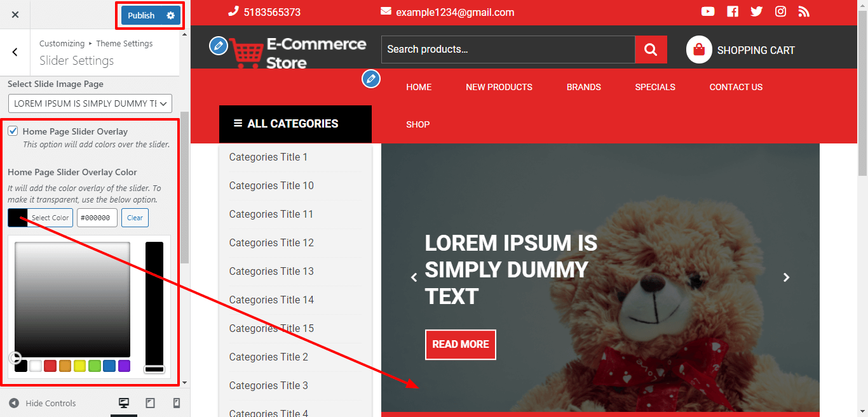868x417 pixels.
Task: Click the RSS feed icon
Action: pyautogui.click(x=804, y=11)
